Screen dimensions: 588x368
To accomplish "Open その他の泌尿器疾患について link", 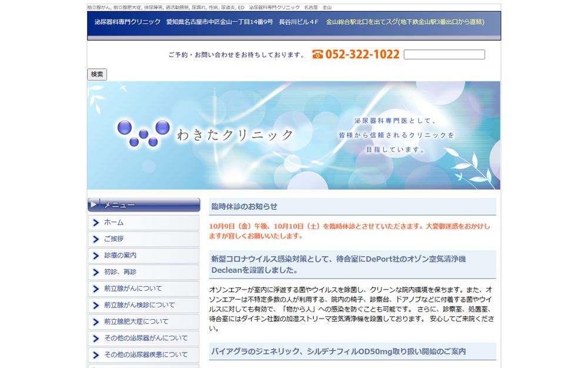I will [143, 354].
